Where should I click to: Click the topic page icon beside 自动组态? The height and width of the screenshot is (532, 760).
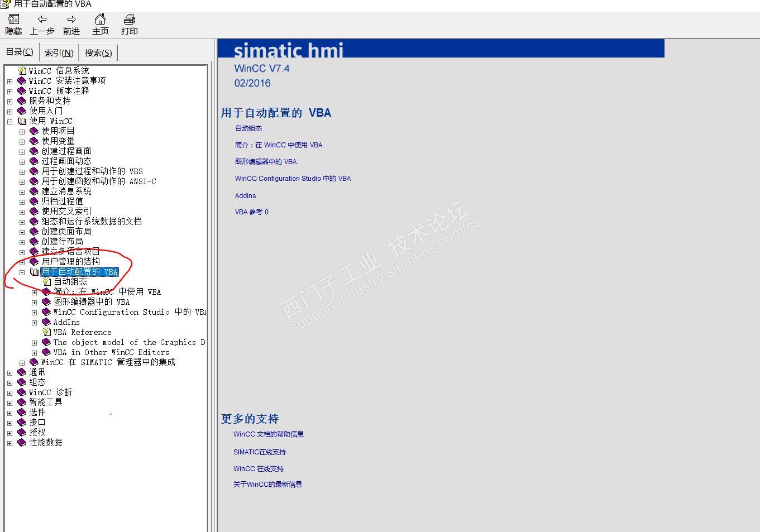[x=47, y=282]
